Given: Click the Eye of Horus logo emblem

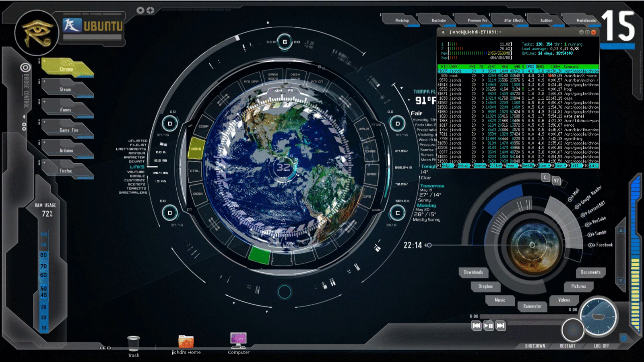Looking at the screenshot, I should (x=37, y=33).
